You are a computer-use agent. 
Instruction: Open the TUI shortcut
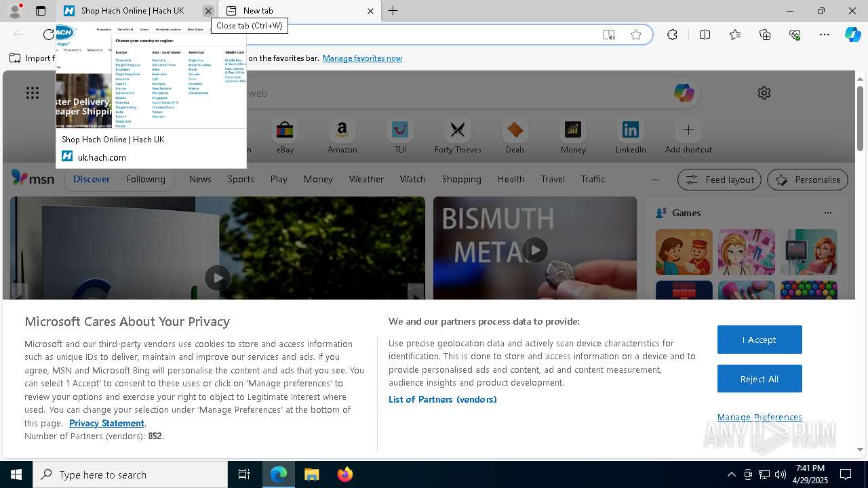pyautogui.click(x=400, y=136)
